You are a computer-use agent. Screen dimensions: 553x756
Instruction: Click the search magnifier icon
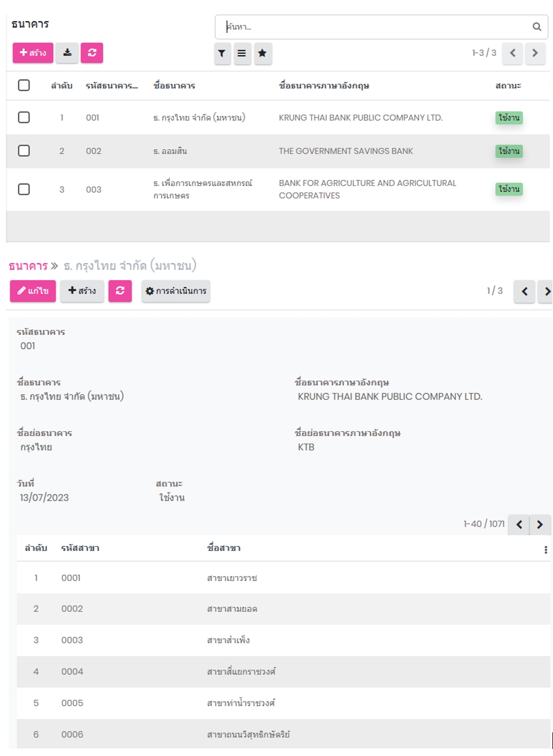click(536, 26)
